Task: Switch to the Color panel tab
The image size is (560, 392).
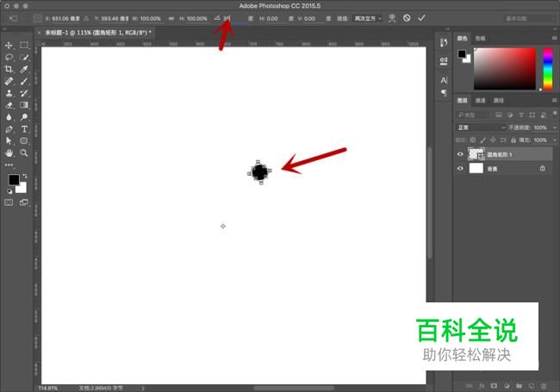Action: [x=462, y=38]
